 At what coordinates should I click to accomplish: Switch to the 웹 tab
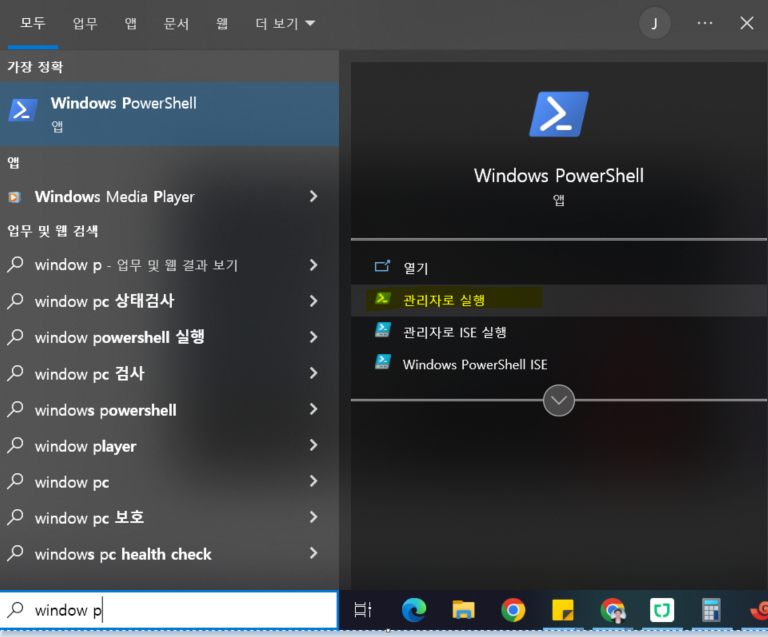click(222, 23)
